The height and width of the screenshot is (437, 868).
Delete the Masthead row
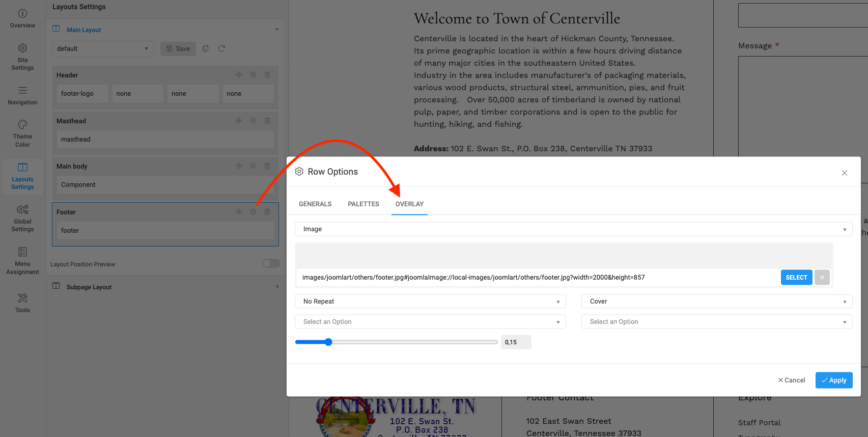point(267,121)
